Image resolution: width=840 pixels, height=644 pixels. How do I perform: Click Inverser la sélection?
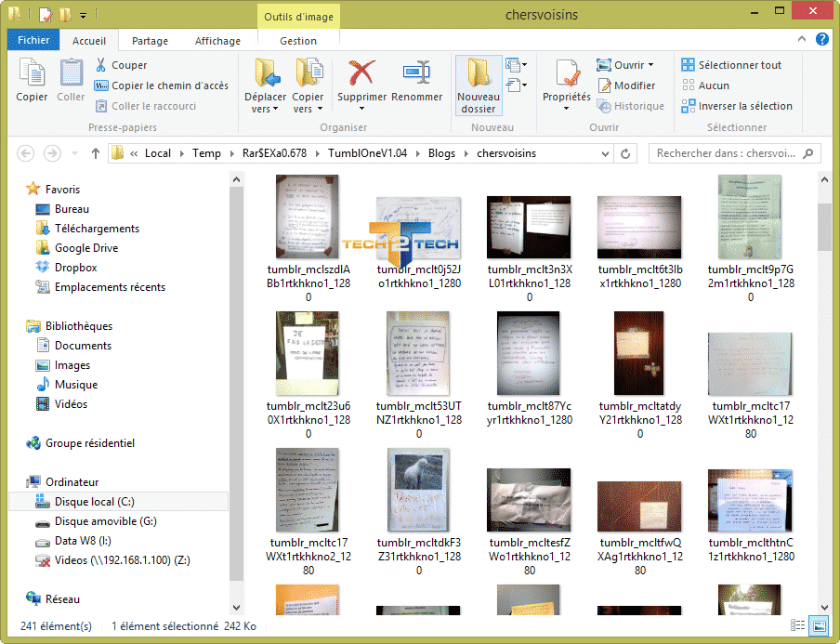(x=737, y=106)
